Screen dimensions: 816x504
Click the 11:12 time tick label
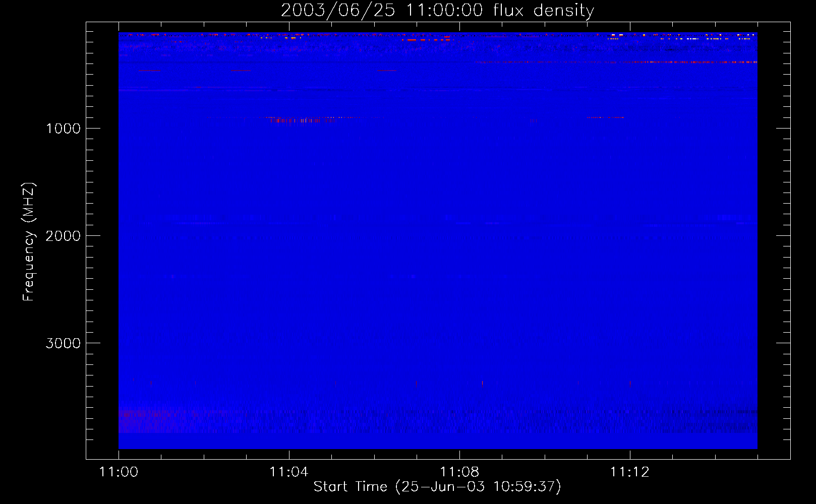(x=629, y=472)
